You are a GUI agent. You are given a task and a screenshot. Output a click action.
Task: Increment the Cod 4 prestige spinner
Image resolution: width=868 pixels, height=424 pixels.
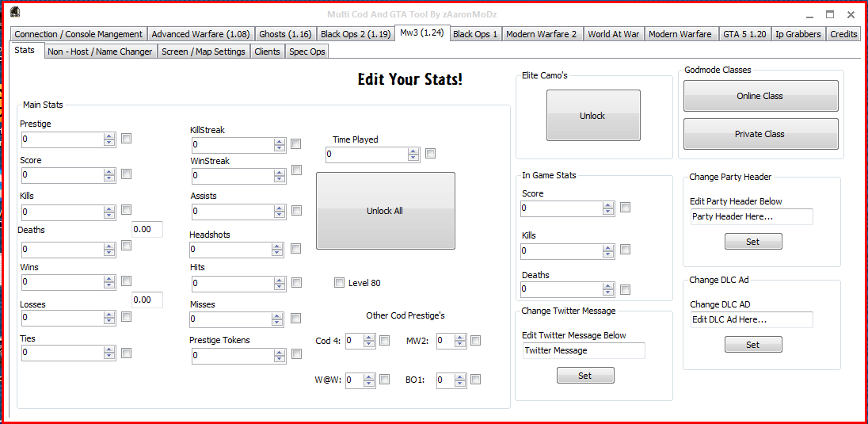tap(369, 338)
